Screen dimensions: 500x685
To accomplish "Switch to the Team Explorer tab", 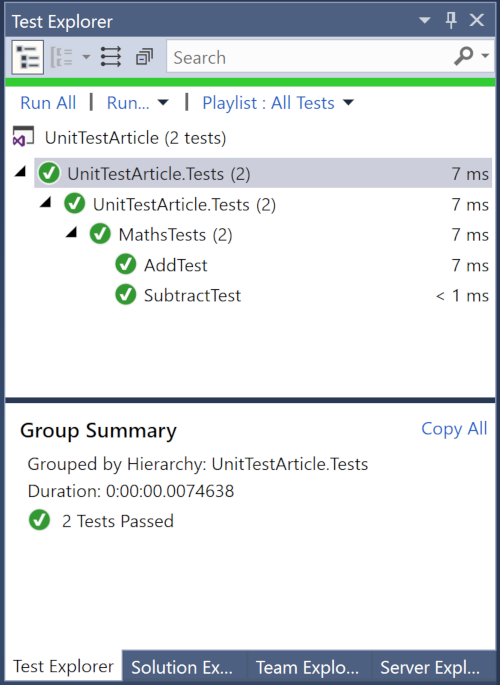I will (308, 667).
